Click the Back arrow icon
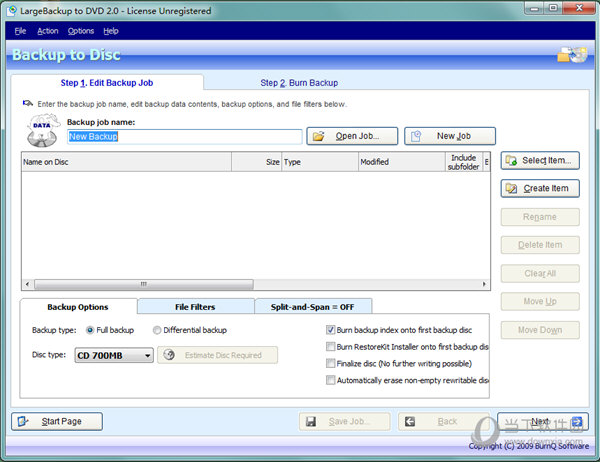 click(410, 422)
